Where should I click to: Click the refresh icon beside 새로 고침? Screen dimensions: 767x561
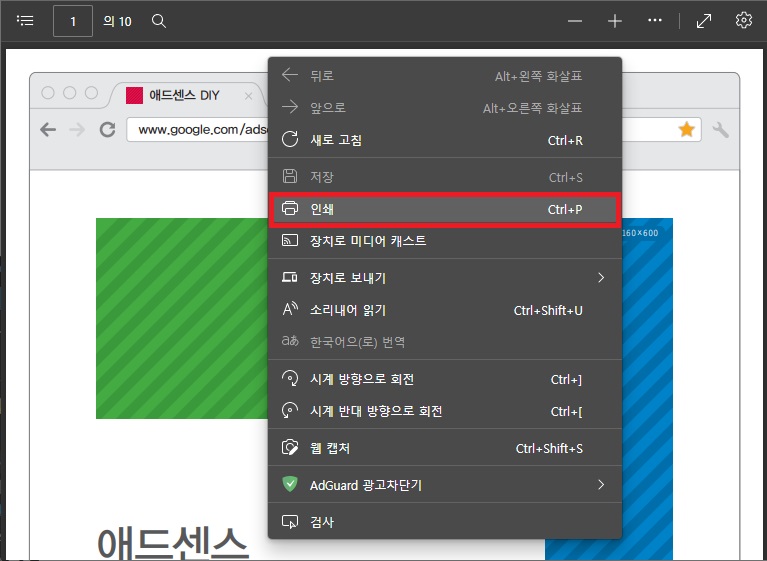pos(290,139)
